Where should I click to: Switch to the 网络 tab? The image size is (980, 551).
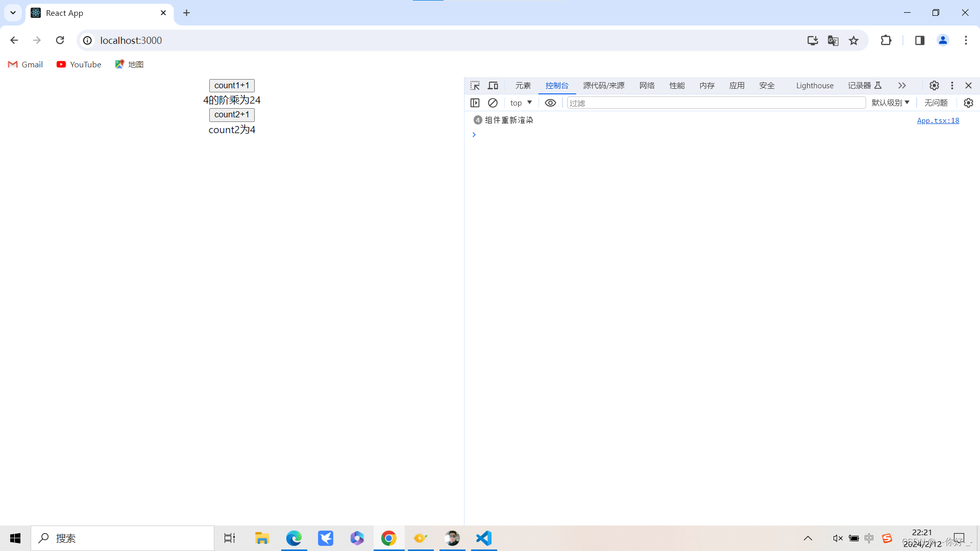pyautogui.click(x=647, y=85)
